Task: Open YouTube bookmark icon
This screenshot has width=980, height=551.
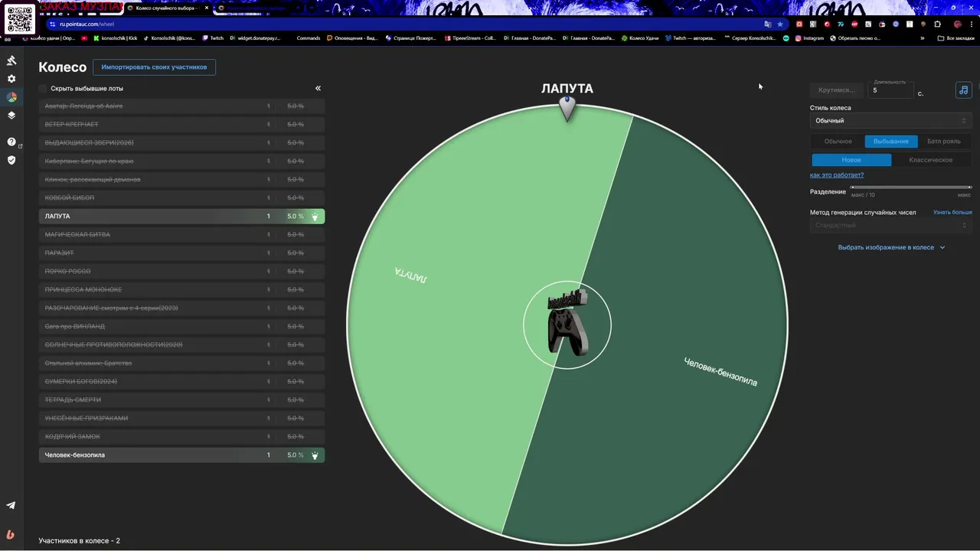Action: click(84, 38)
